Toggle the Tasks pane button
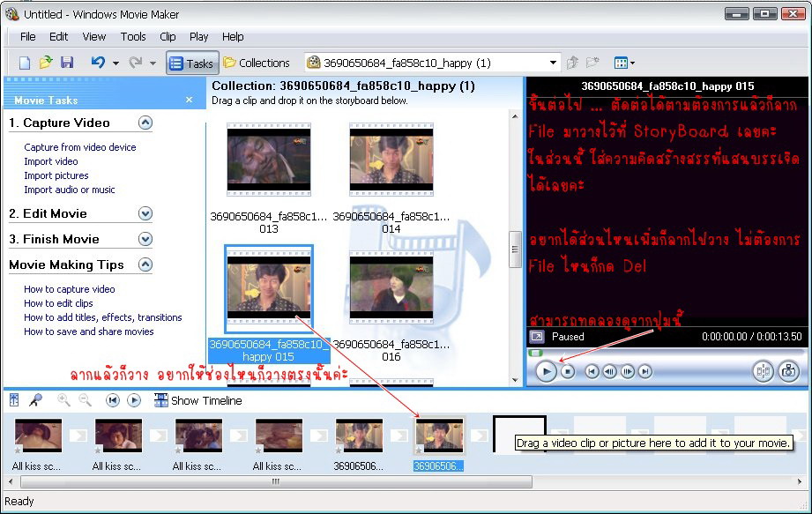Viewport: 812px width, 514px height. point(192,63)
